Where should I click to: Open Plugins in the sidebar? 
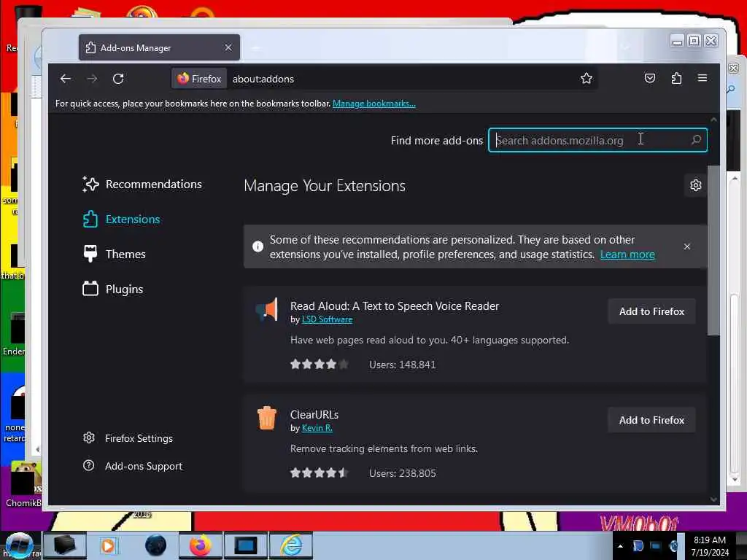pos(113,289)
